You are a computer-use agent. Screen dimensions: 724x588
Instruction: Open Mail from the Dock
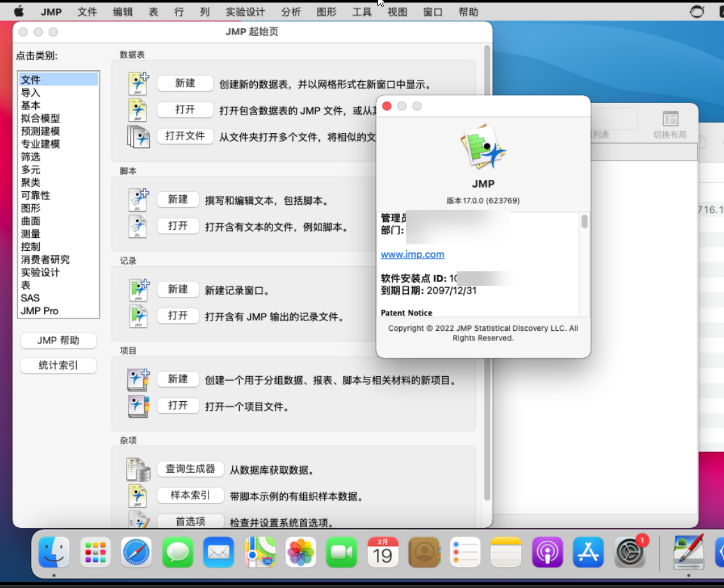(218, 552)
